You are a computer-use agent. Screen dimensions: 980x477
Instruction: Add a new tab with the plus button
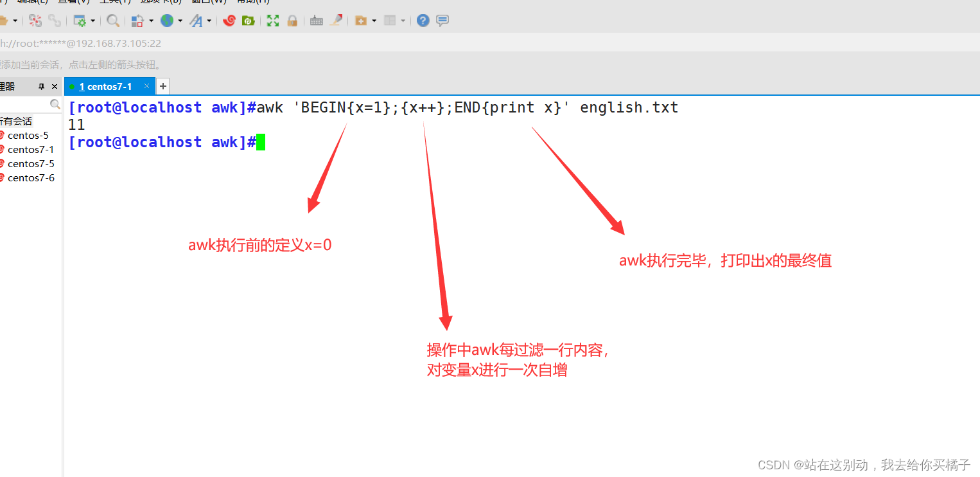tap(163, 85)
